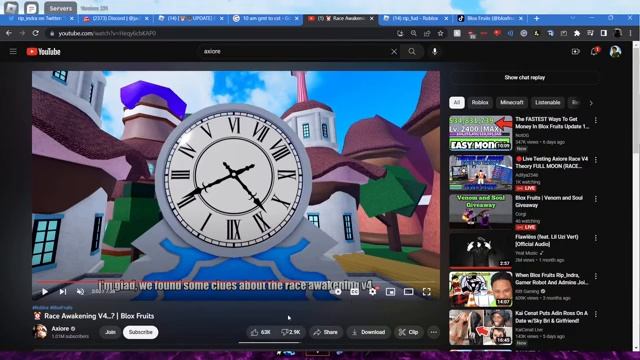Open the Axiore channel name link
Image resolution: width=640 pixels, height=360 pixels.
point(60,329)
